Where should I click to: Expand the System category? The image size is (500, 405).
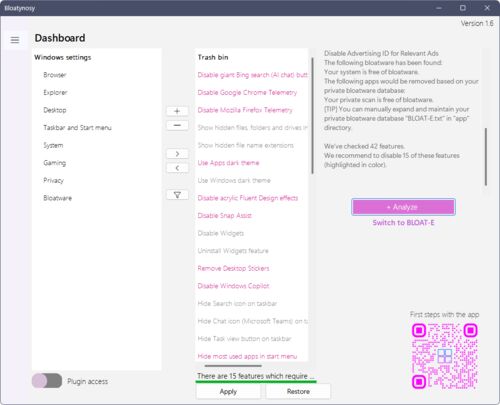click(x=53, y=145)
